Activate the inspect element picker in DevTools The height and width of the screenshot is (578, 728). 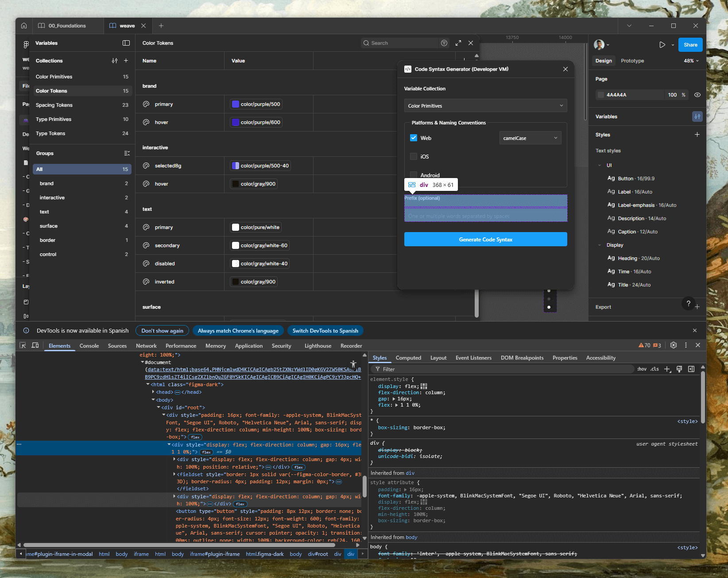(x=23, y=345)
